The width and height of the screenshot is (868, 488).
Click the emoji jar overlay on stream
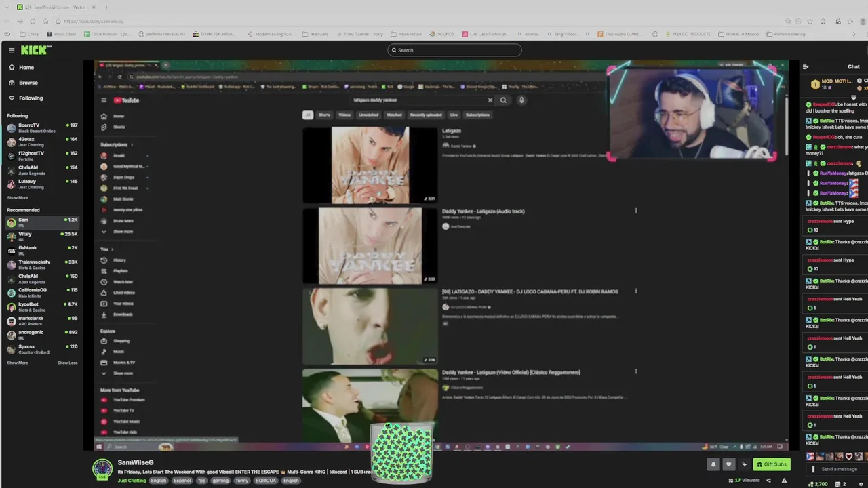tap(401, 453)
